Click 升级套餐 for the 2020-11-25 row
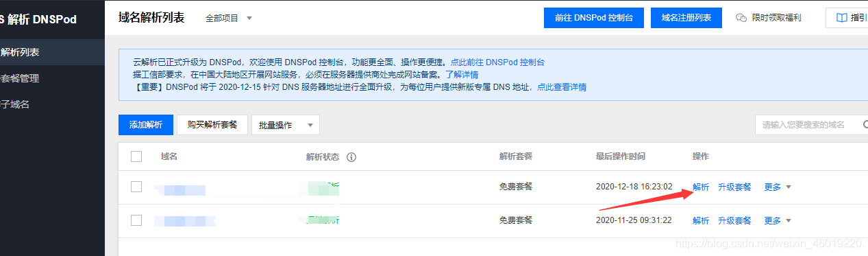 [x=734, y=220]
